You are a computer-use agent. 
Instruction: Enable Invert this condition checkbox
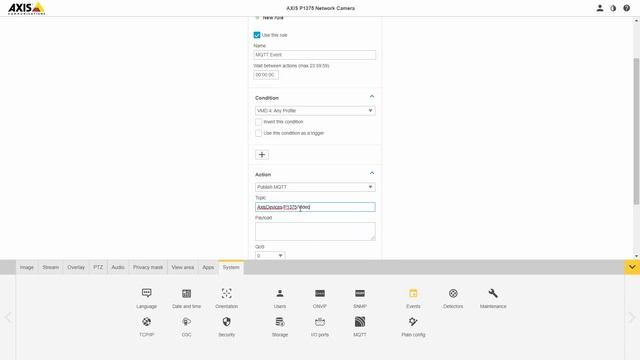[258, 122]
